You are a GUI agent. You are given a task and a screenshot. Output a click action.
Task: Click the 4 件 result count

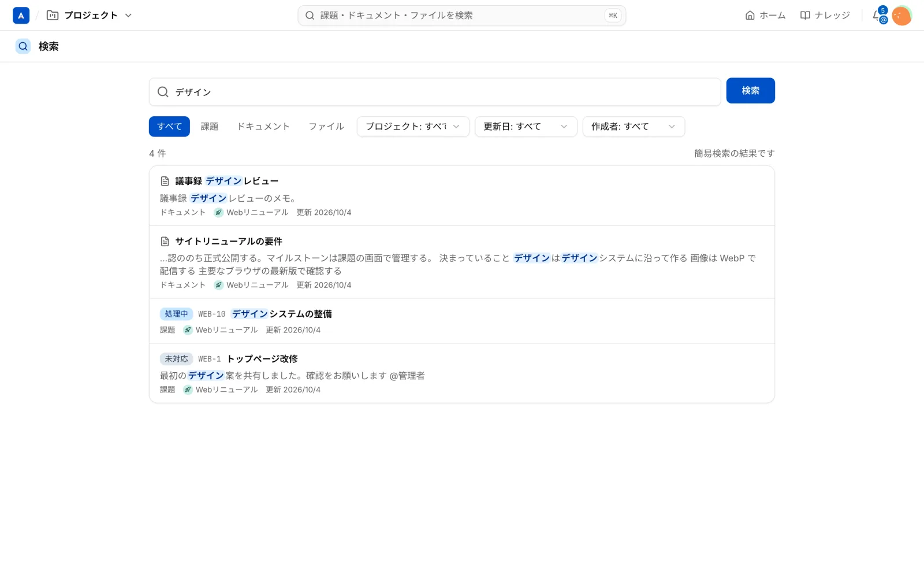point(158,153)
